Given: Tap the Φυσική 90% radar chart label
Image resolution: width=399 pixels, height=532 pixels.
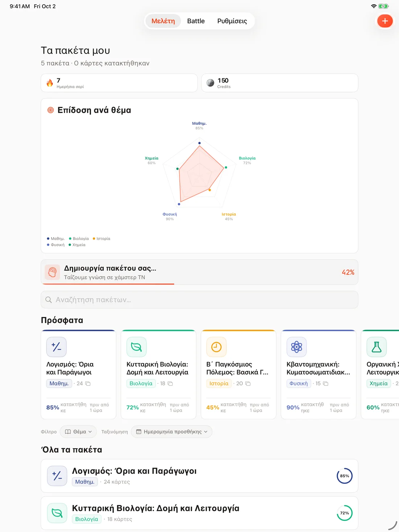Looking at the screenshot, I should point(170,216).
